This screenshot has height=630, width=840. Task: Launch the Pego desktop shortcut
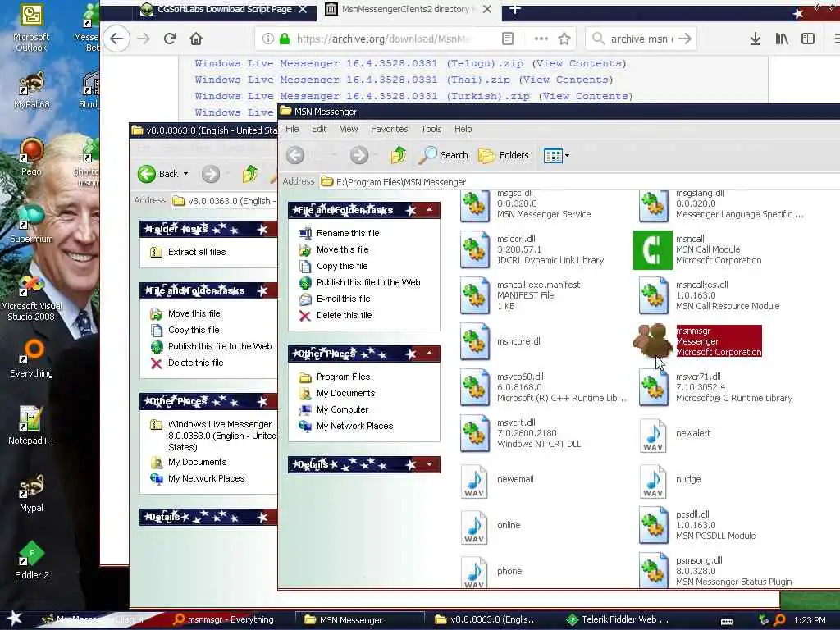pyautogui.click(x=31, y=157)
